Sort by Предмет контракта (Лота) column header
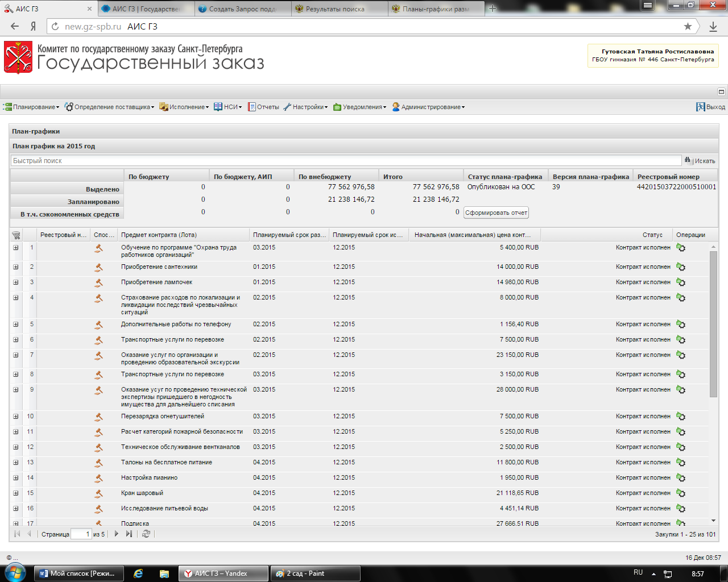 [x=184, y=235]
